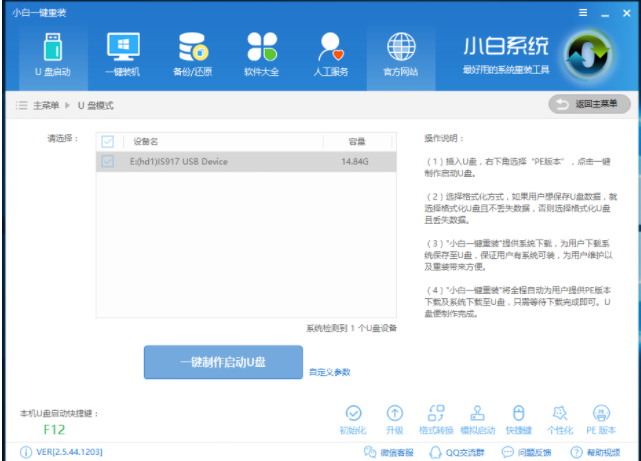This screenshot has height=461, width=641.
Task: Click 返回主菜单 return to main menu
Action: [590, 104]
